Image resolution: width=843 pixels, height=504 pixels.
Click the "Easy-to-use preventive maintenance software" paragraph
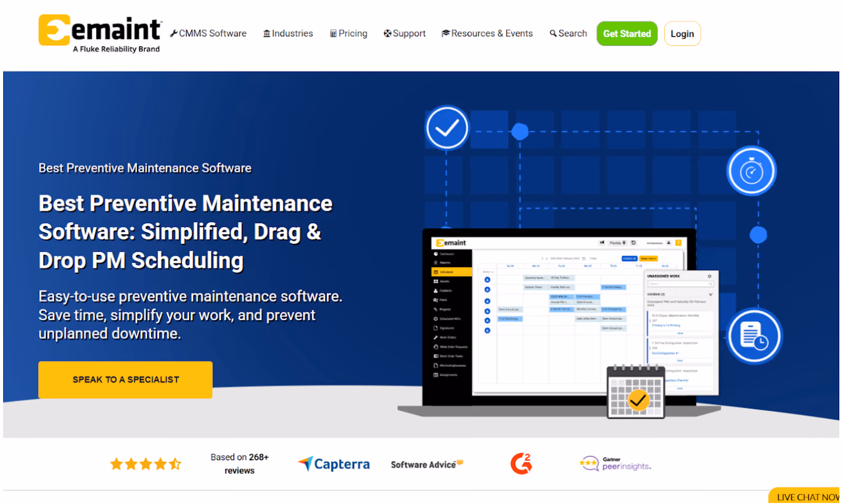point(191,315)
